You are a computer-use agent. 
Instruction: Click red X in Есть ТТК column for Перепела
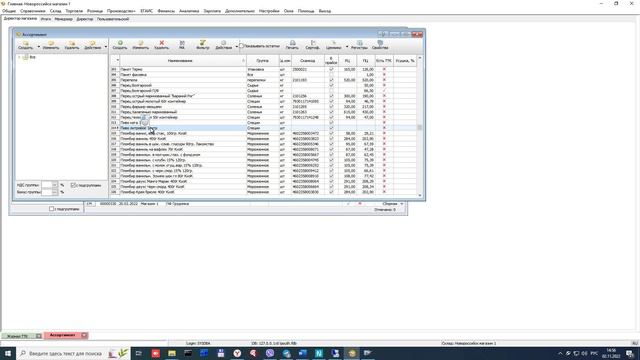384,80
